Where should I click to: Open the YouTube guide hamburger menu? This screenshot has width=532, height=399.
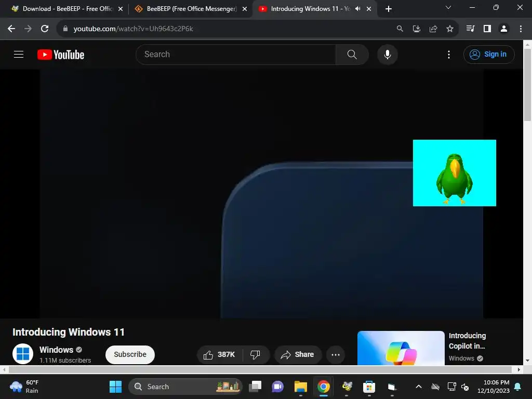point(19,54)
